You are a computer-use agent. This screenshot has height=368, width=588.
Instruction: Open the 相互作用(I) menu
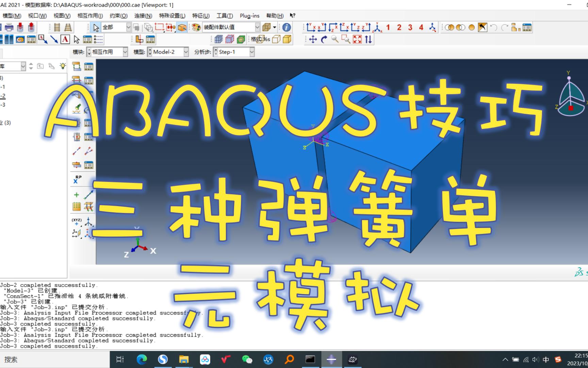click(90, 16)
